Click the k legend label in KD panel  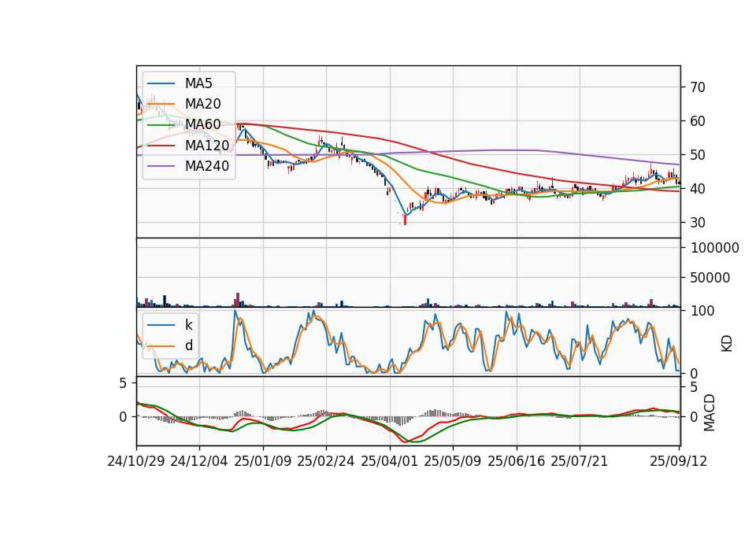188,325
